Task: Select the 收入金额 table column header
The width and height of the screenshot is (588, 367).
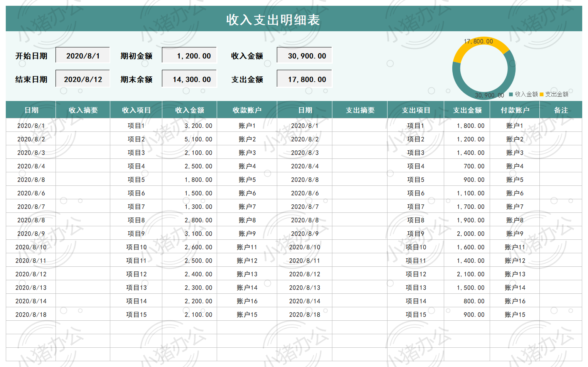Action: click(189, 110)
